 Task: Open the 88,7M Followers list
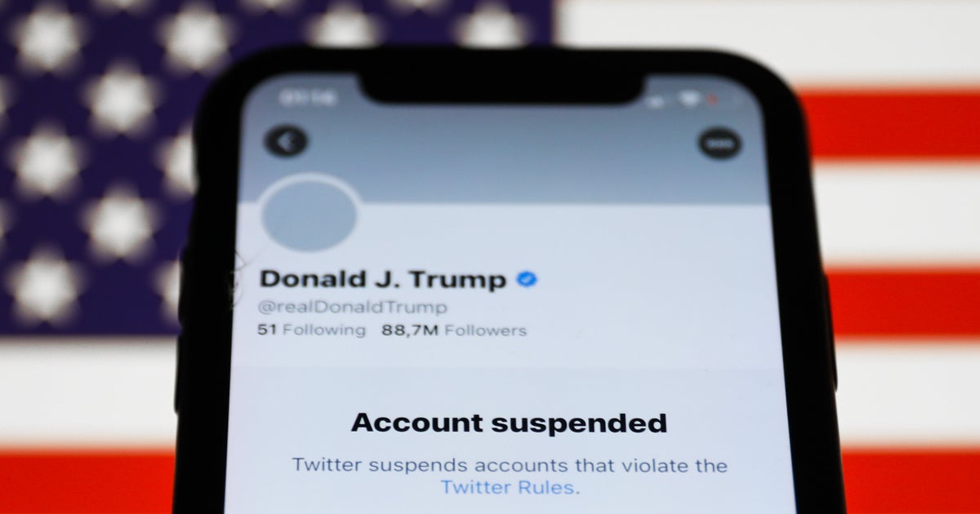coord(454,330)
